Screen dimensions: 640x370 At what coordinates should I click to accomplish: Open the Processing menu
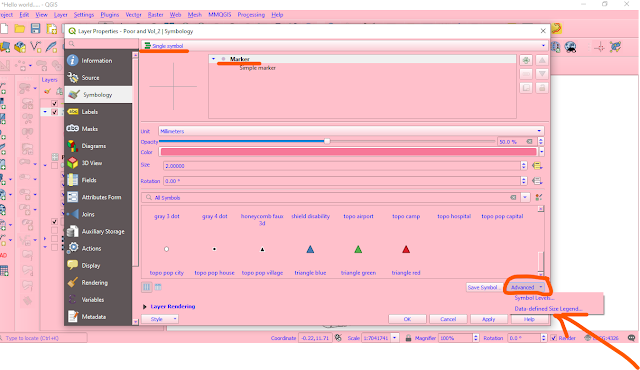(x=251, y=15)
